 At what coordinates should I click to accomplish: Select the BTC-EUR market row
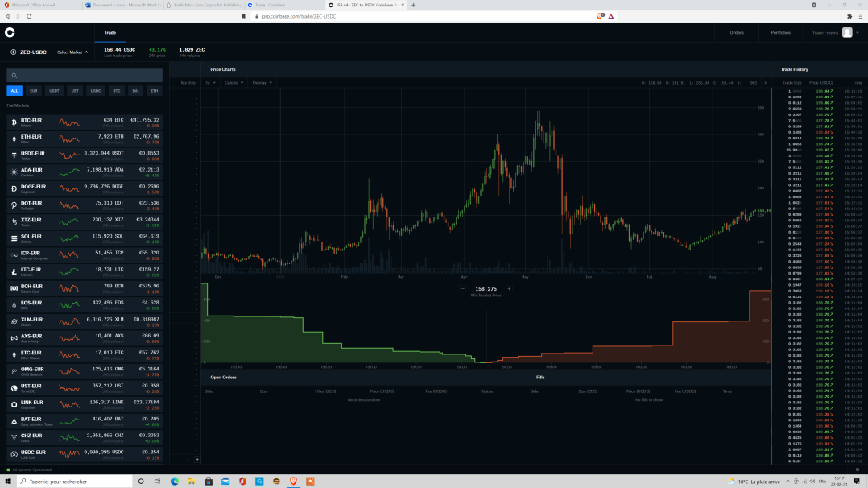tap(85, 122)
